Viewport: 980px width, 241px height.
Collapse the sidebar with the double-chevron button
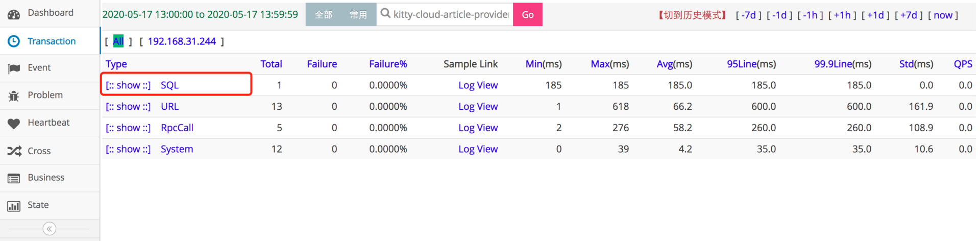pos(50,229)
